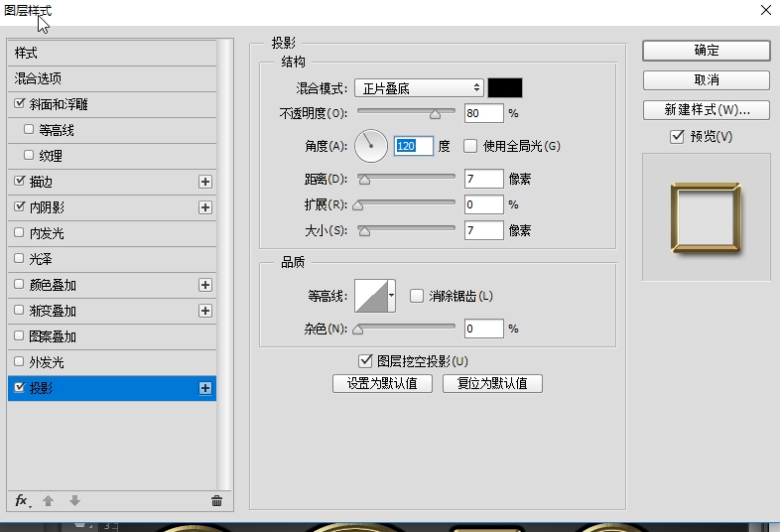Open the black shadow color swatch

[505, 88]
